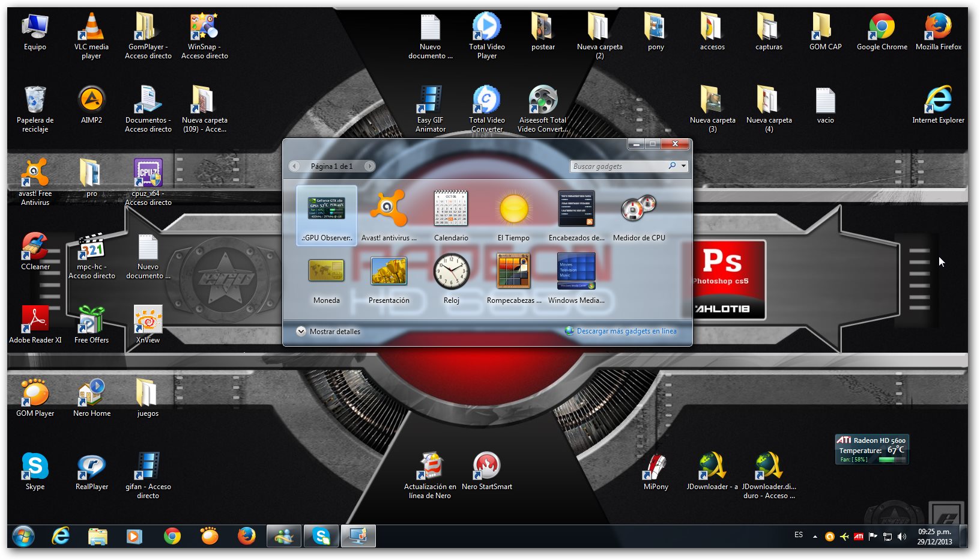
Task: Select the GPU Observer gadget
Action: coord(327,216)
